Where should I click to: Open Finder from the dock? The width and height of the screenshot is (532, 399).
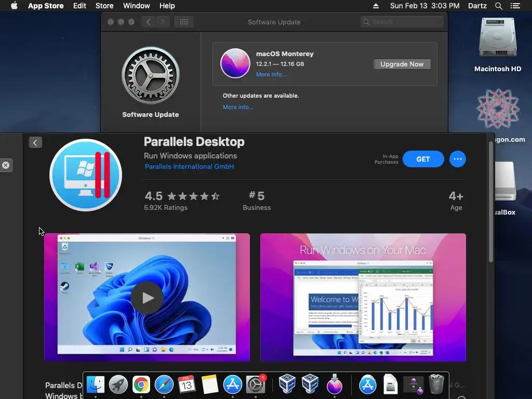pos(96,385)
